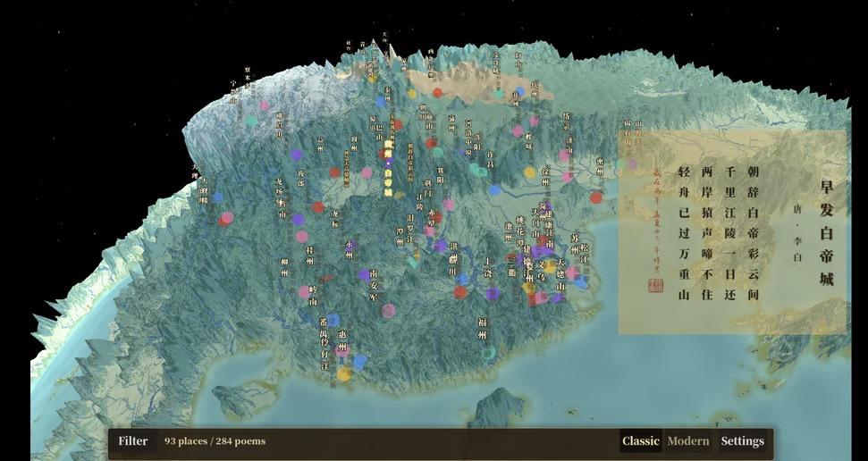Select the purple marker left of 益州
This screenshot has height=461, width=868.
pos(297,155)
